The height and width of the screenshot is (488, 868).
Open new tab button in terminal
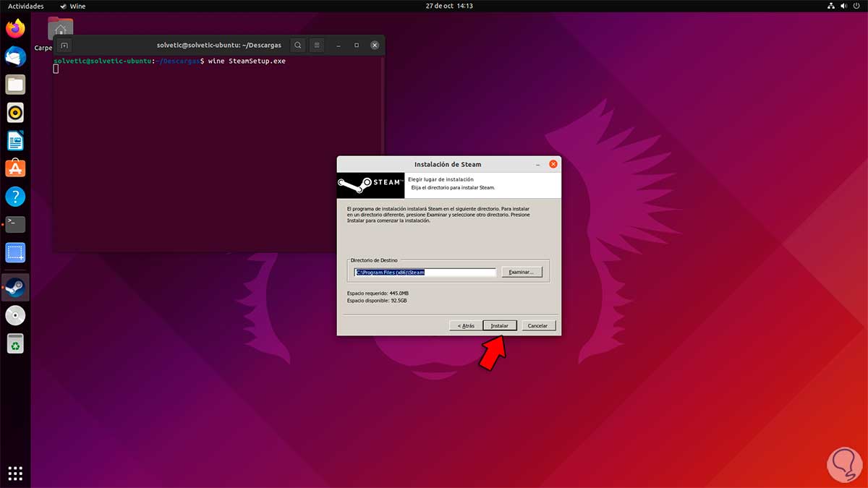click(64, 45)
